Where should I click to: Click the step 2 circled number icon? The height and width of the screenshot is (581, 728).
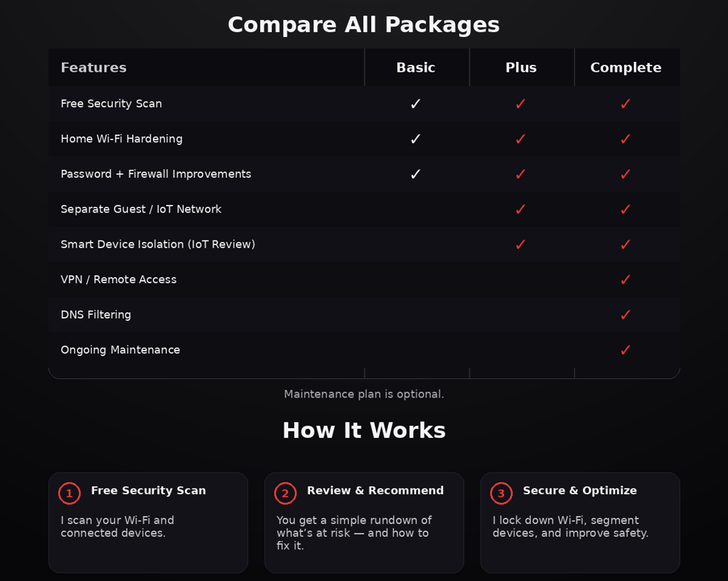pyautogui.click(x=285, y=493)
